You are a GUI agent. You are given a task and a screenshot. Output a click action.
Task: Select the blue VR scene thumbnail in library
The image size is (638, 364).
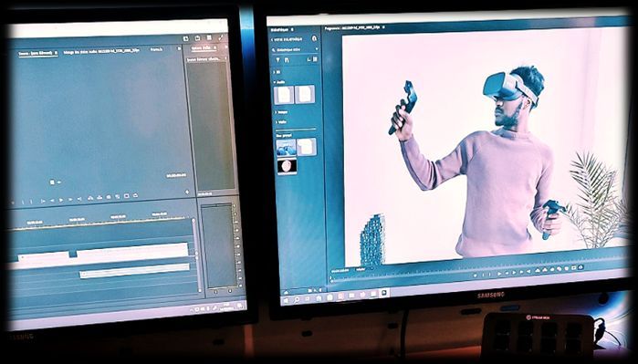point(286,147)
